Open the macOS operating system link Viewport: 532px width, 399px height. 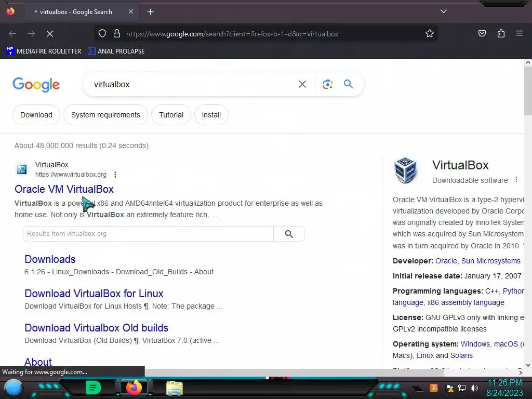point(506,344)
